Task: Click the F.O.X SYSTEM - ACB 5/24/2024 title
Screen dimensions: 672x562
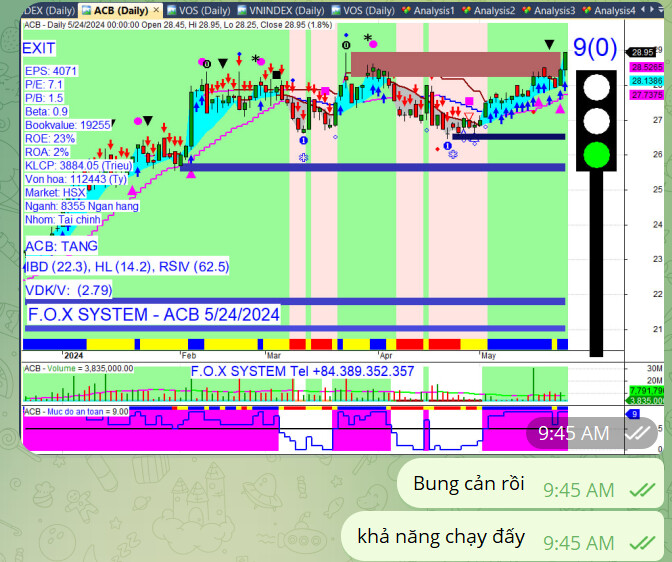Action: pyautogui.click(x=154, y=315)
